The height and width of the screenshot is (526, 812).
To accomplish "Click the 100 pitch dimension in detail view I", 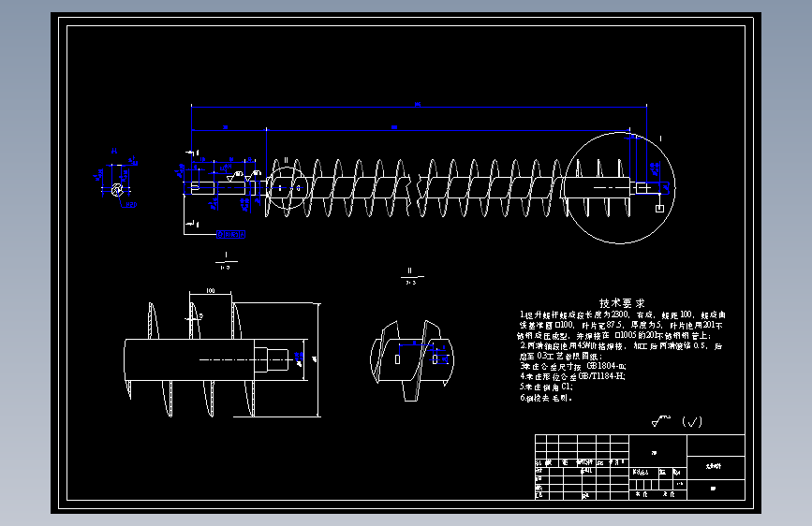I will pyautogui.click(x=210, y=290).
